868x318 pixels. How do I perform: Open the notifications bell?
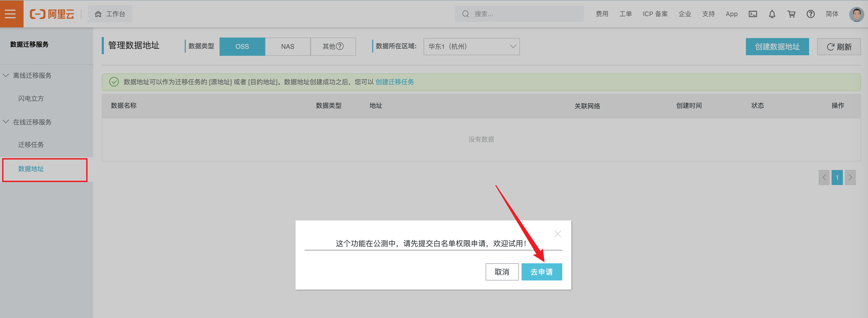click(x=772, y=14)
